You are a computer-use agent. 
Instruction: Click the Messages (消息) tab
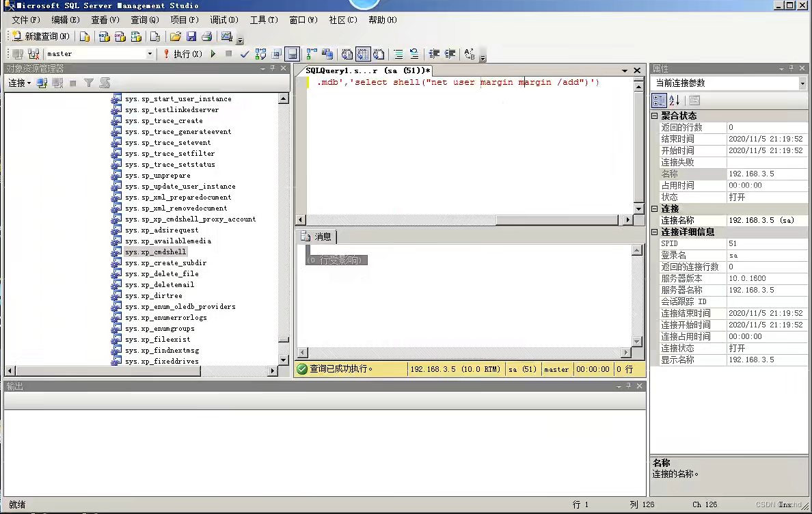click(317, 236)
